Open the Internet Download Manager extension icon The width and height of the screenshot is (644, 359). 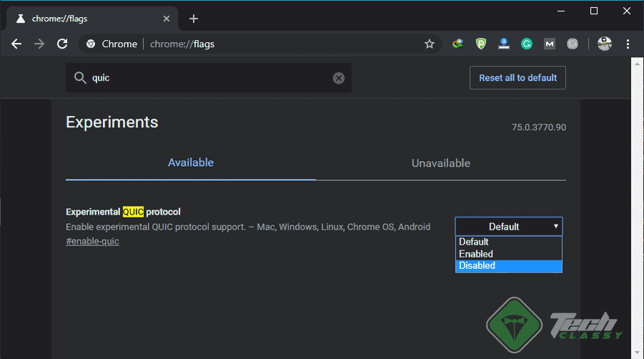pos(458,44)
